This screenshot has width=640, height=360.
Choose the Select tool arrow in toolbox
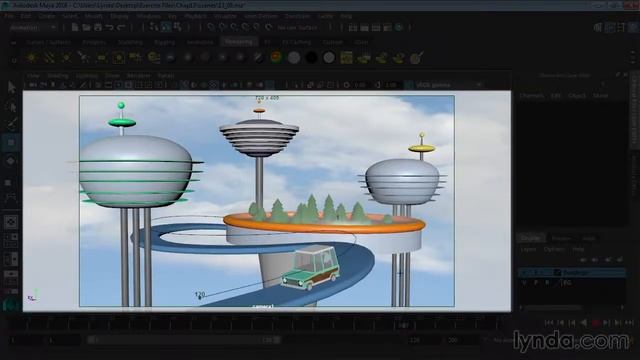[x=11, y=87]
